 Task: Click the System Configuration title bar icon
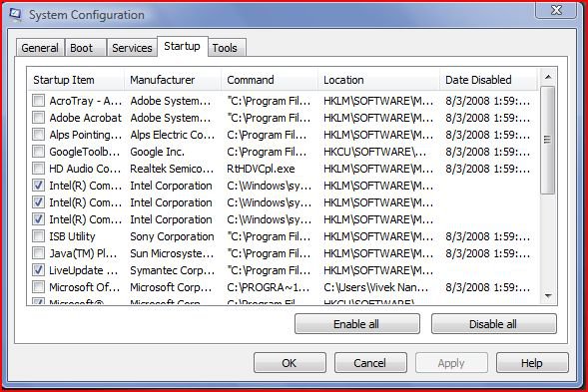coord(16,15)
